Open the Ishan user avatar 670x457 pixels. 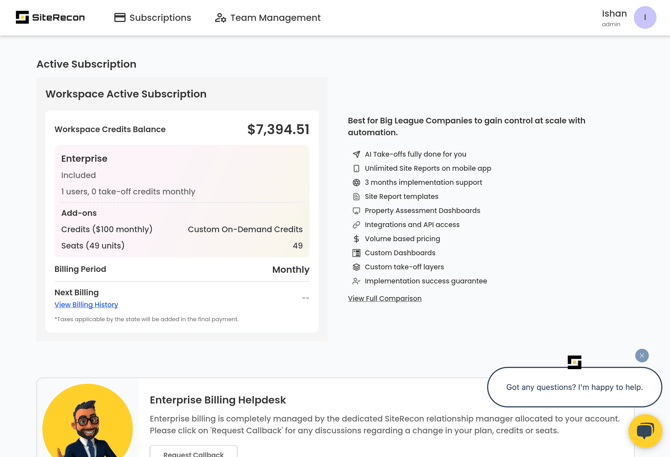(645, 18)
